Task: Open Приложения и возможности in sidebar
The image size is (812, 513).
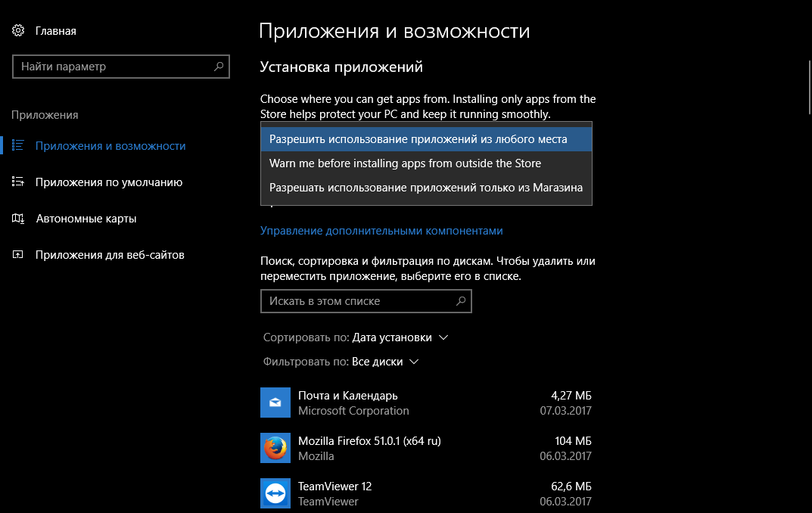Action: (x=109, y=145)
